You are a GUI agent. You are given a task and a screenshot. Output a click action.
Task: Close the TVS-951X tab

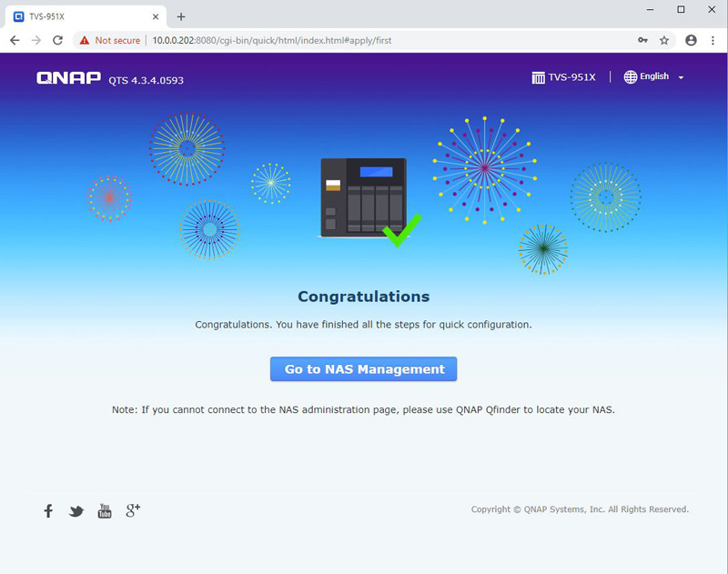[156, 16]
